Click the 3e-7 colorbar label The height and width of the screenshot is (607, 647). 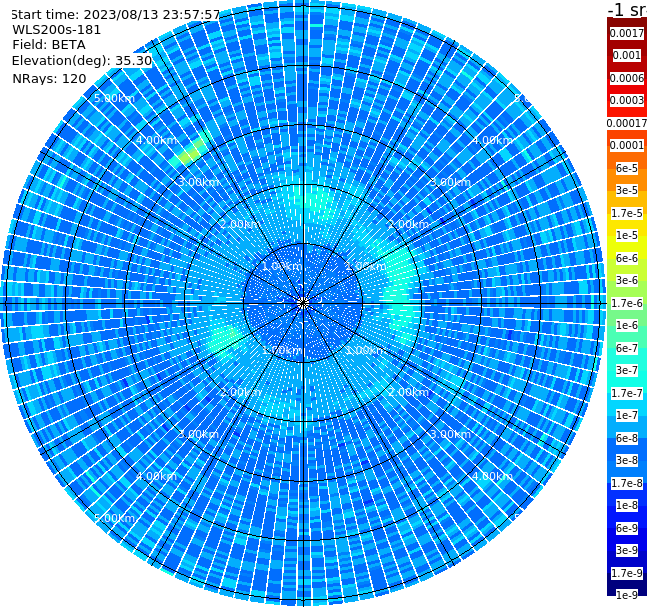(627, 370)
